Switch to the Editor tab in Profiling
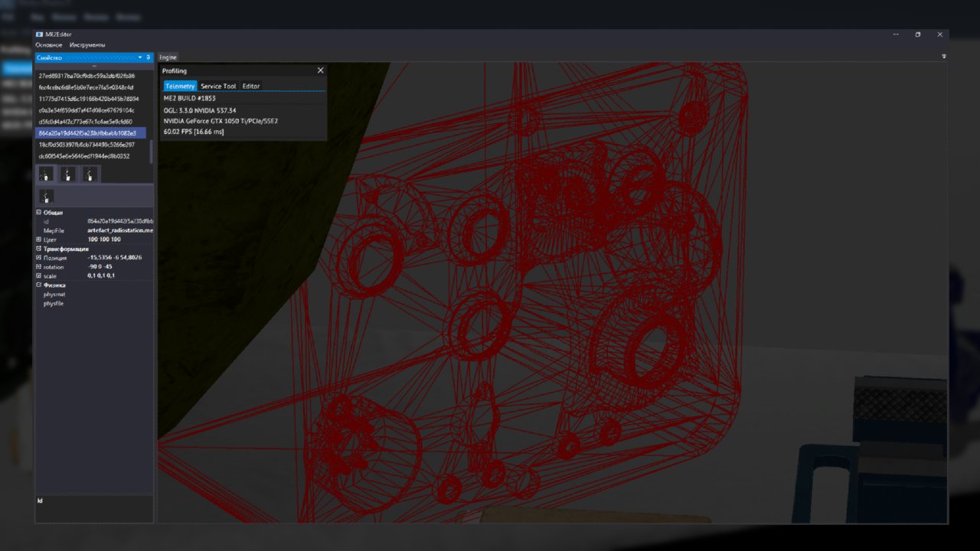 pyautogui.click(x=251, y=86)
